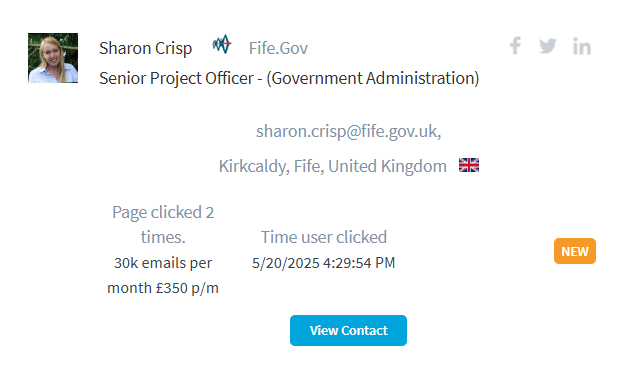The height and width of the screenshot is (378, 621).
Task: Click the Kirkcaldy city name
Action: 253,166
